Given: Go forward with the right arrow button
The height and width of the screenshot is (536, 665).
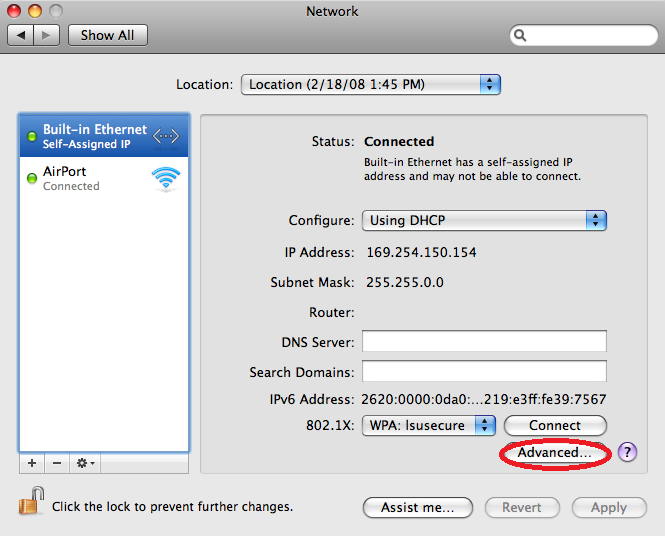Looking at the screenshot, I should pos(46,35).
